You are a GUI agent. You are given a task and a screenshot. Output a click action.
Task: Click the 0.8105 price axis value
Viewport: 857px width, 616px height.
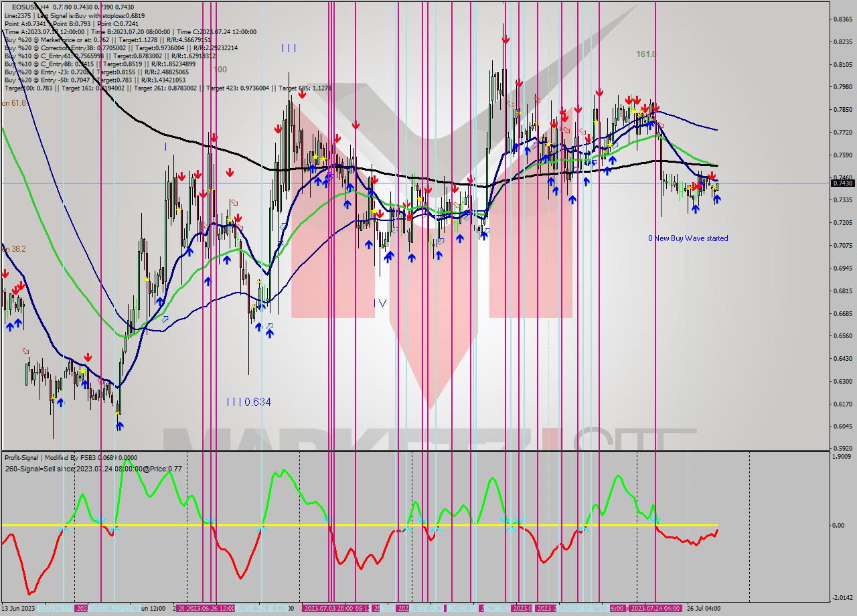[842, 65]
